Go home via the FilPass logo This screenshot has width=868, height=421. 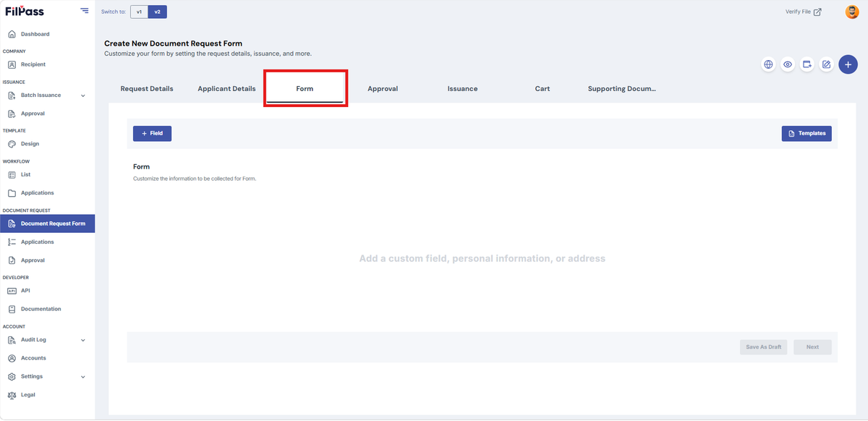pyautogui.click(x=24, y=11)
